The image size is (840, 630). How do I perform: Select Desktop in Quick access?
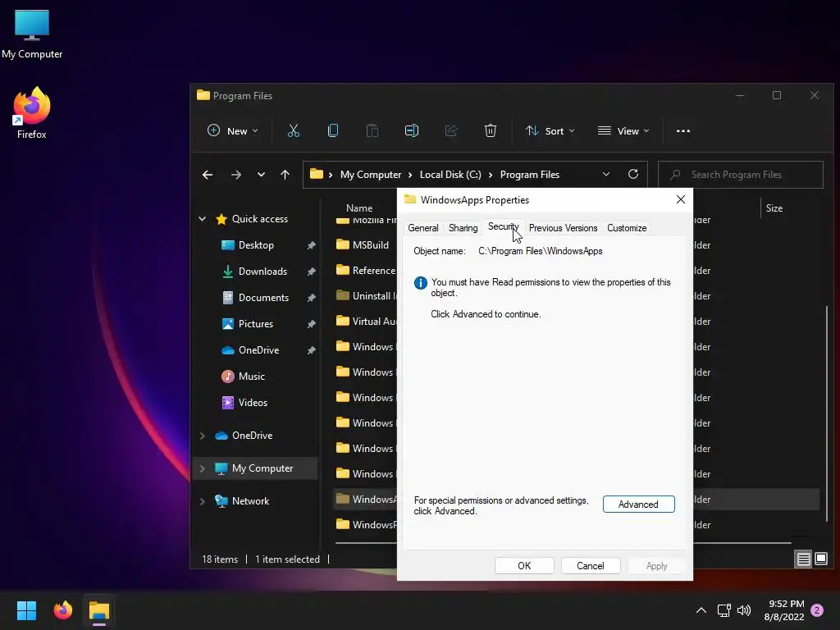(256, 245)
